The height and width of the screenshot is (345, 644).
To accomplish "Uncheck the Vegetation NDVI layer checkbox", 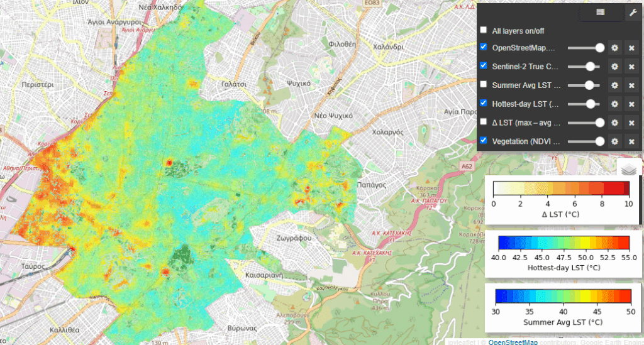I will (484, 140).
